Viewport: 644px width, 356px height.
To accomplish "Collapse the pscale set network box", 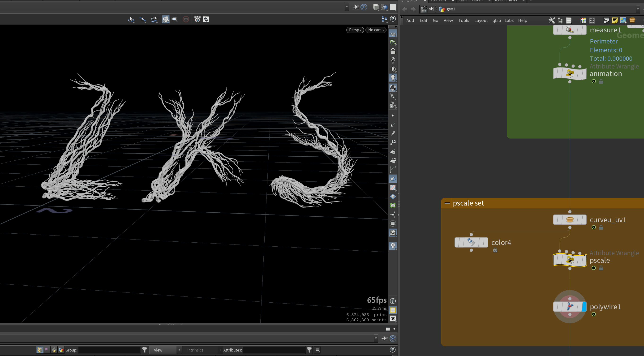I will coord(447,203).
